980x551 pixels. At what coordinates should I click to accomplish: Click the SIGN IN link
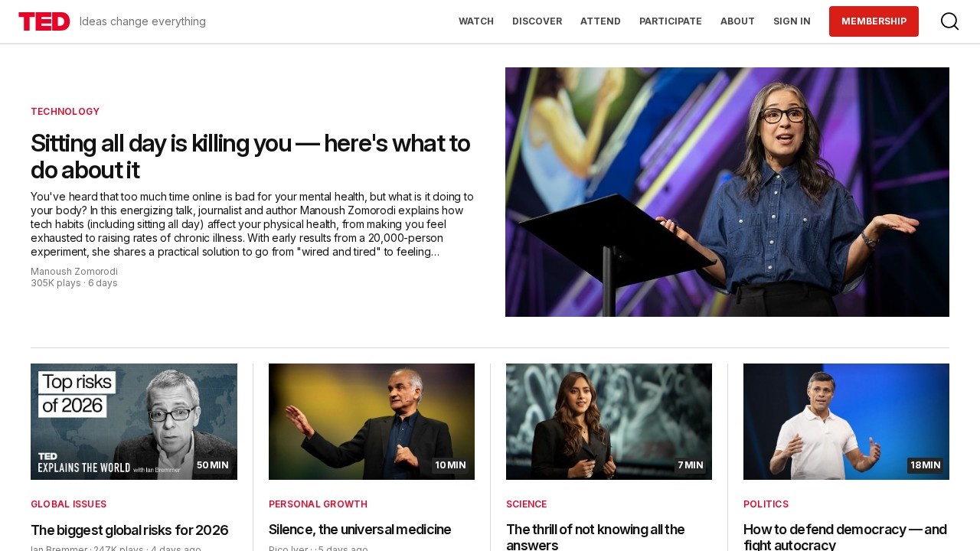(792, 21)
